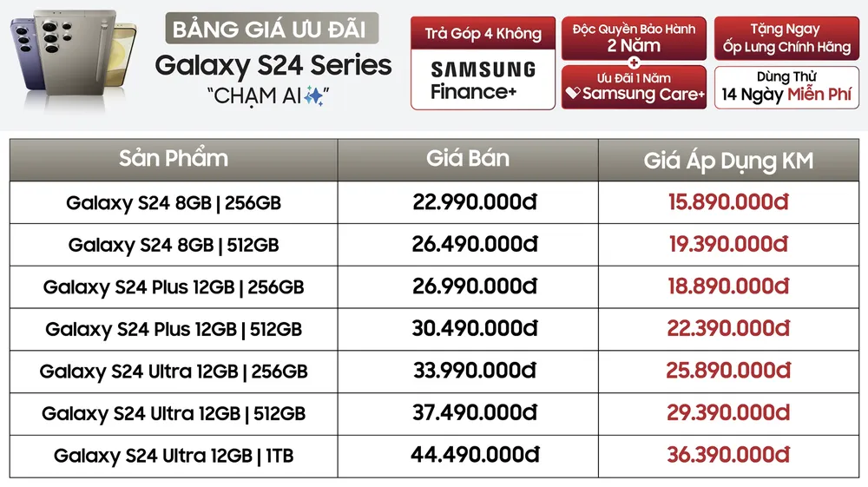This screenshot has height=487, width=868.
Task: Open Galaxy S24 Ultra 12GB | 1TB entry
Action: pyautogui.click(x=174, y=456)
